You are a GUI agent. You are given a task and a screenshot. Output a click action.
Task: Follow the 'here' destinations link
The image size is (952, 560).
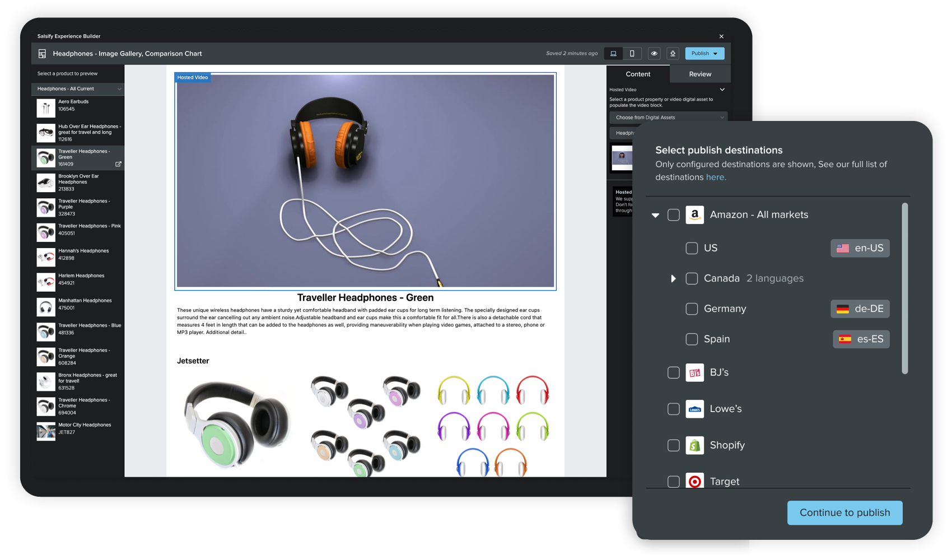click(x=716, y=177)
